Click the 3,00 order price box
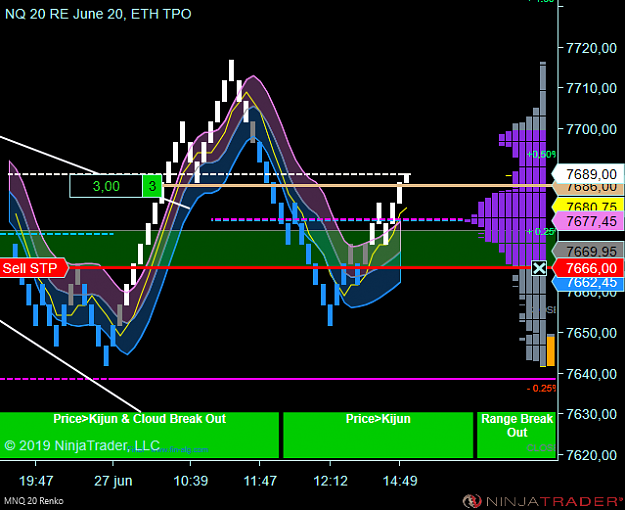 click(x=106, y=186)
